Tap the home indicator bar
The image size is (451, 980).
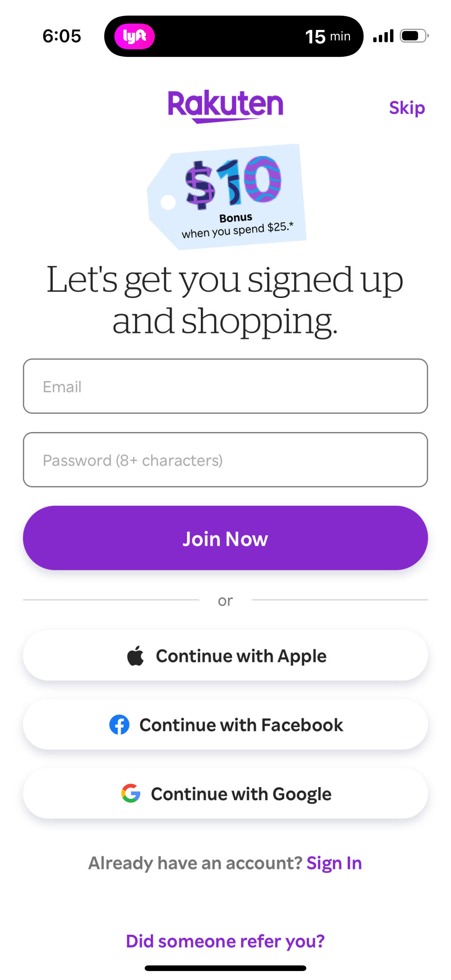coord(225,968)
